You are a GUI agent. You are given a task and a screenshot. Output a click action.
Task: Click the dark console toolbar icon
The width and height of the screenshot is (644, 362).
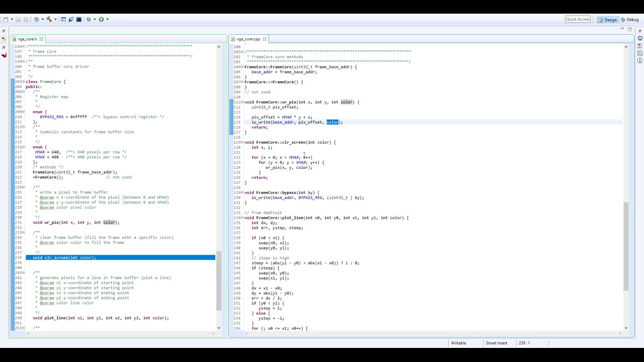click(79, 19)
